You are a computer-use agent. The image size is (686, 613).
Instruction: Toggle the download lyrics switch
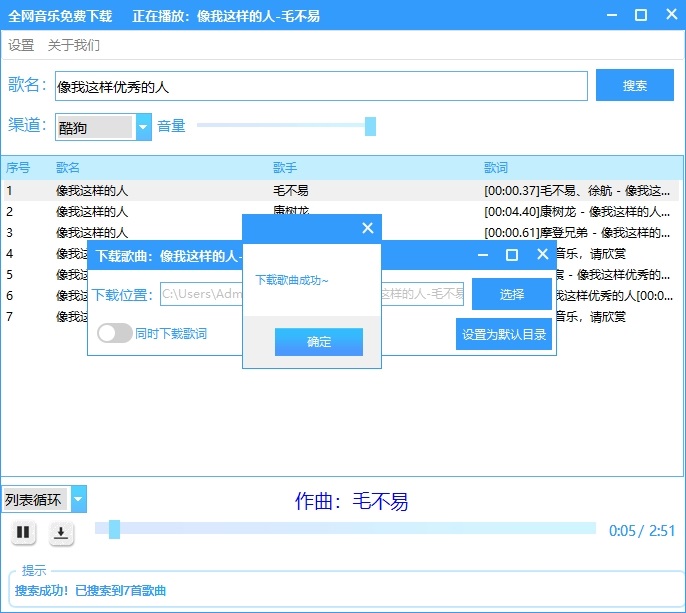[x=115, y=333]
